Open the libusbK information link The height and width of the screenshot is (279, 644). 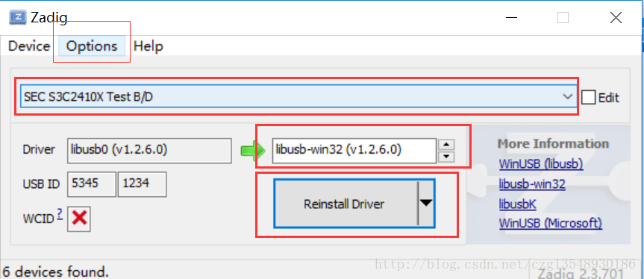tap(518, 204)
